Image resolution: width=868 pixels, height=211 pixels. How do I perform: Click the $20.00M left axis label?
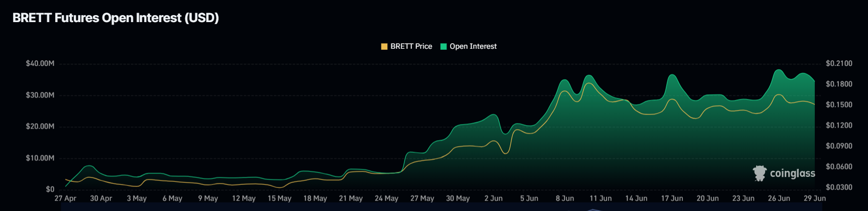click(x=40, y=126)
